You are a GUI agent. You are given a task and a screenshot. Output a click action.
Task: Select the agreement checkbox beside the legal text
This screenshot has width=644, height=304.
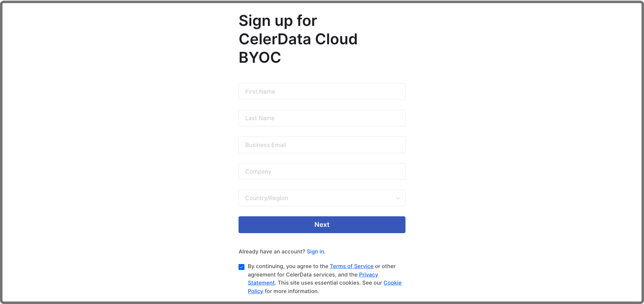point(241,267)
